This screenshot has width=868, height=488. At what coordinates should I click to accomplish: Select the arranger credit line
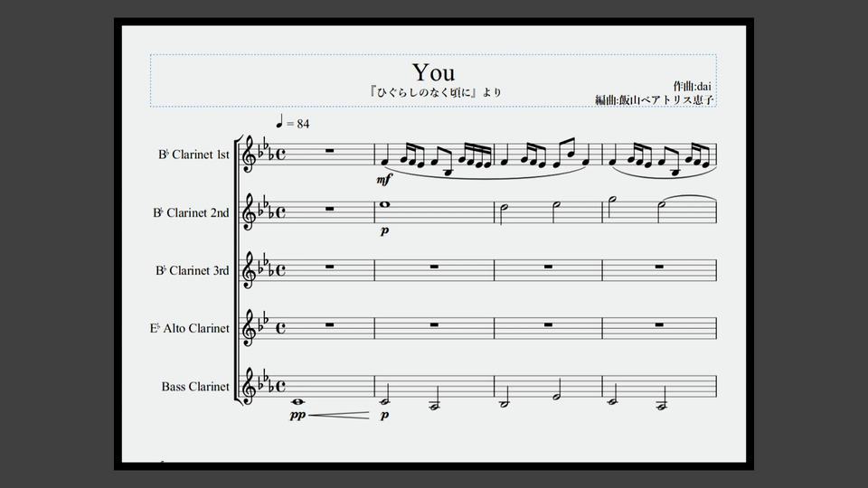click(655, 99)
